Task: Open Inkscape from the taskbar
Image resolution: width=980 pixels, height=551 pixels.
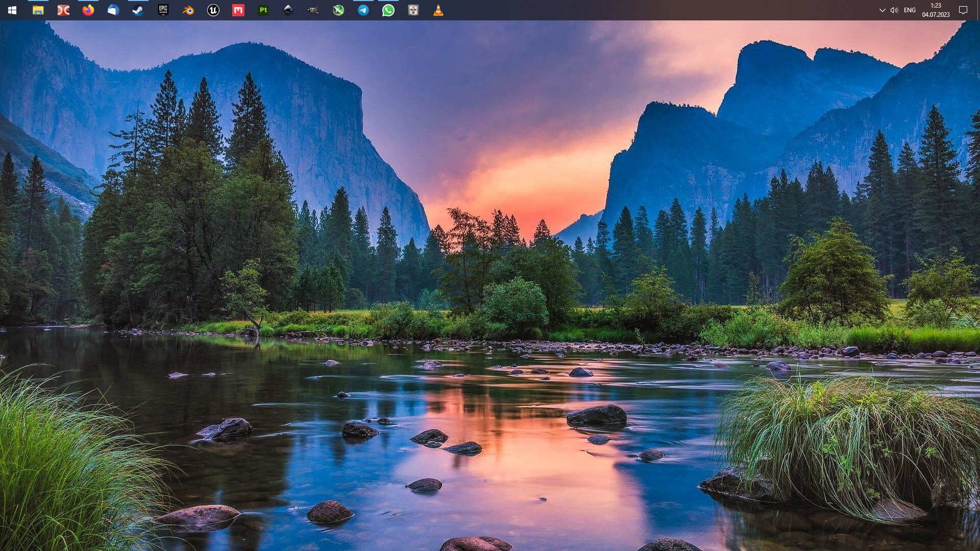Action: [288, 10]
